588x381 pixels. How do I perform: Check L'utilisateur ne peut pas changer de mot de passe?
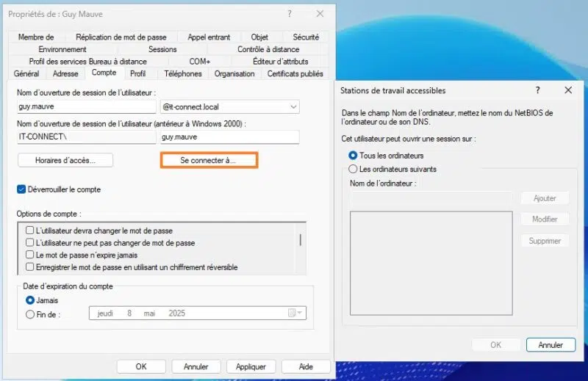click(29, 242)
